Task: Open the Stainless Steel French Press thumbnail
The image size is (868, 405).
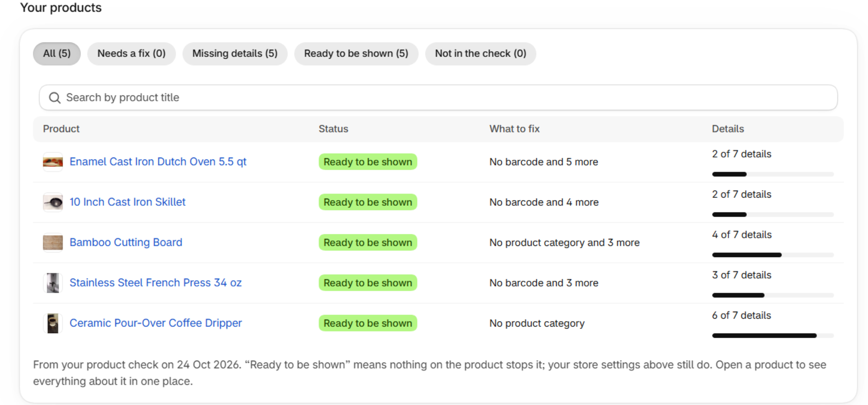Action: click(x=53, y=283)
